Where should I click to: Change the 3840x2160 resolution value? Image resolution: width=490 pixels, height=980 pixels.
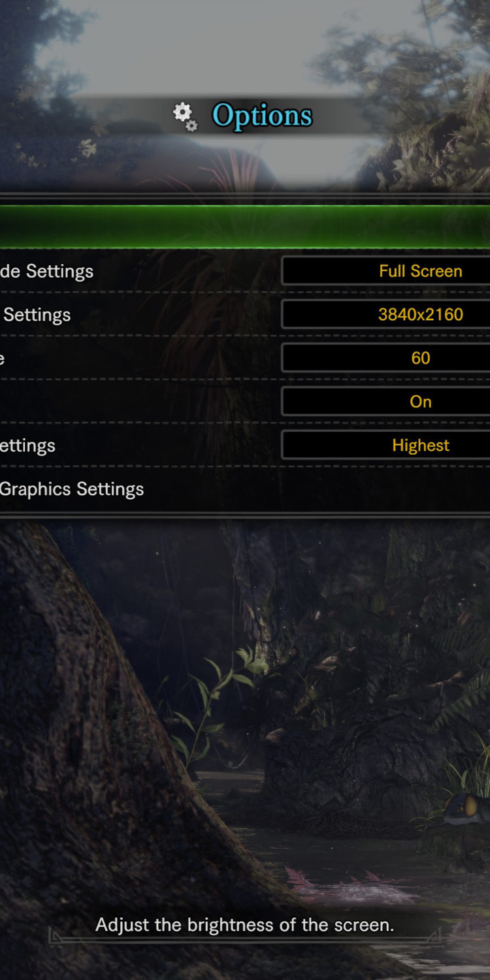tap(386, 314)
